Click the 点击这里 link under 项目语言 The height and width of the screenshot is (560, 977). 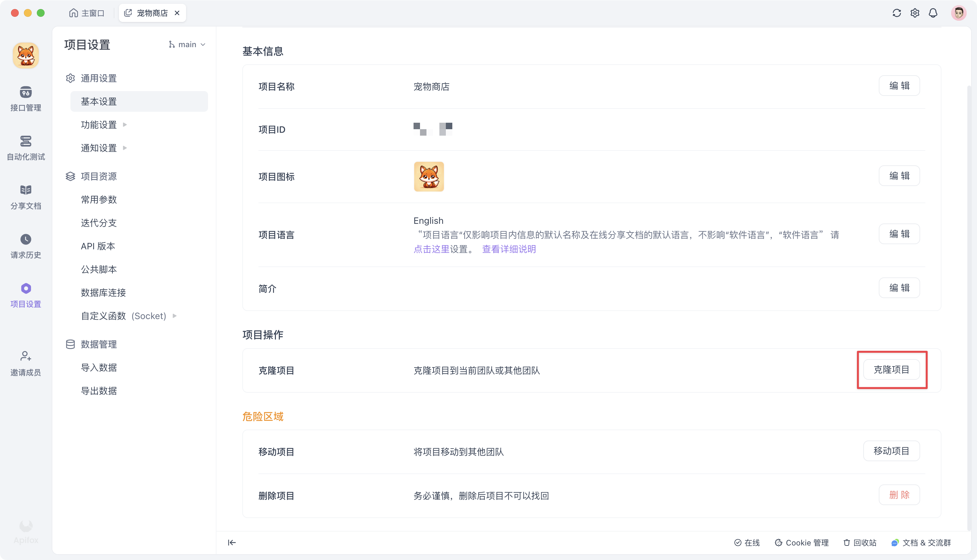[431, 249]
